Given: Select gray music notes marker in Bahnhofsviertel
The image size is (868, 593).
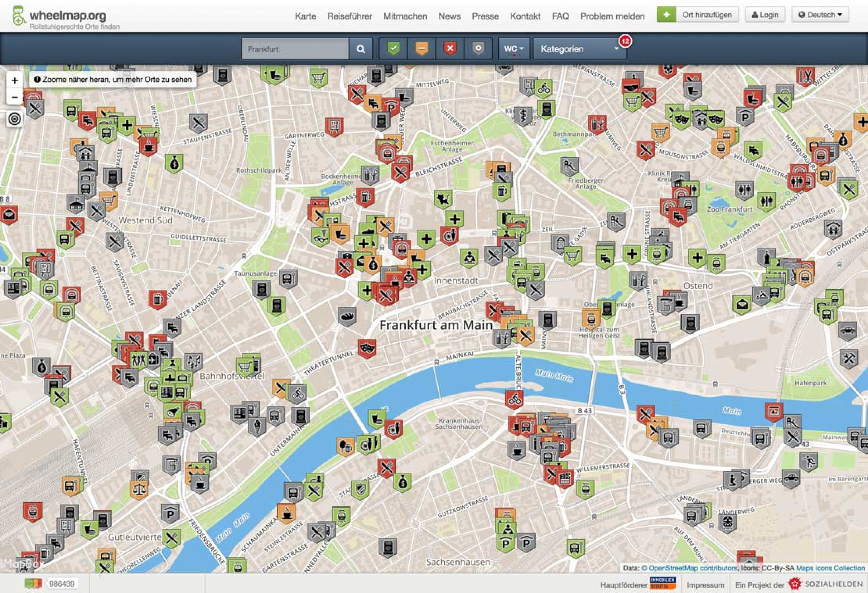Looking at the screenshot, I should pos(193,362).
